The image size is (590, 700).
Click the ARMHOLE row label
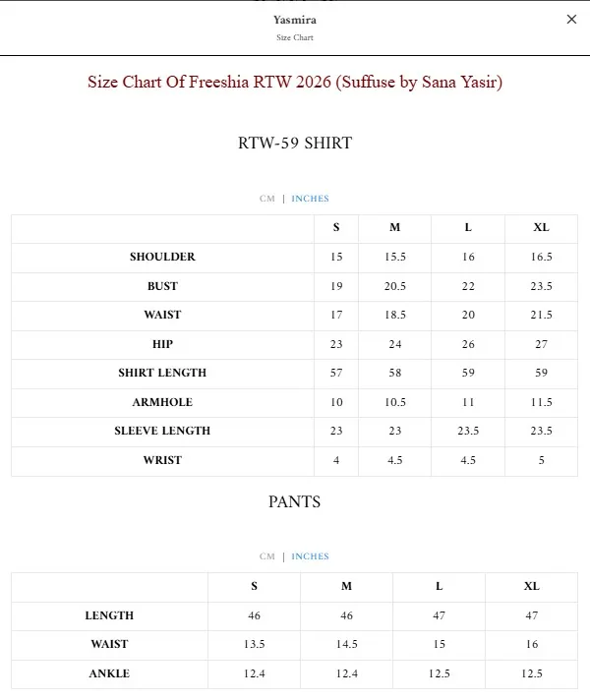tap(162, 402)
